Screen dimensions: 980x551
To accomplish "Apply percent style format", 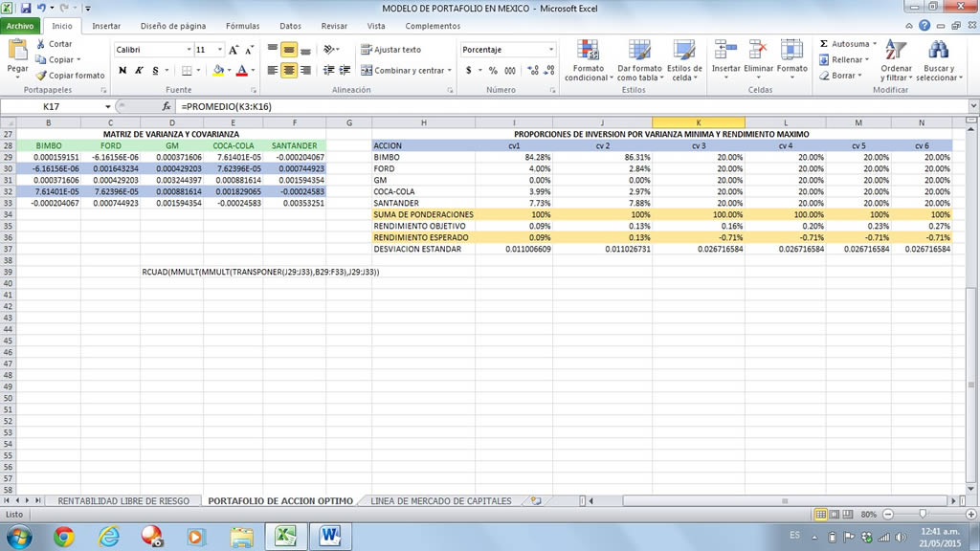I will (x=493, y=71).
